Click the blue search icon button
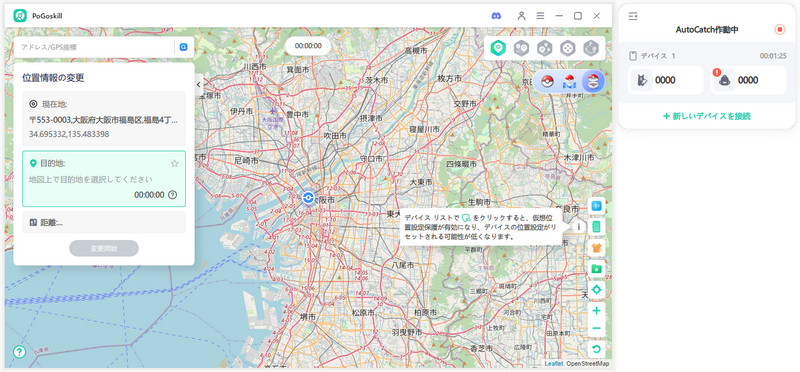 click(183, 47)
